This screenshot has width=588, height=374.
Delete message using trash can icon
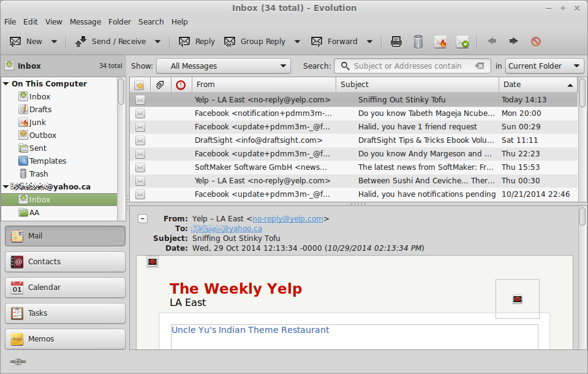pos(418,42)
